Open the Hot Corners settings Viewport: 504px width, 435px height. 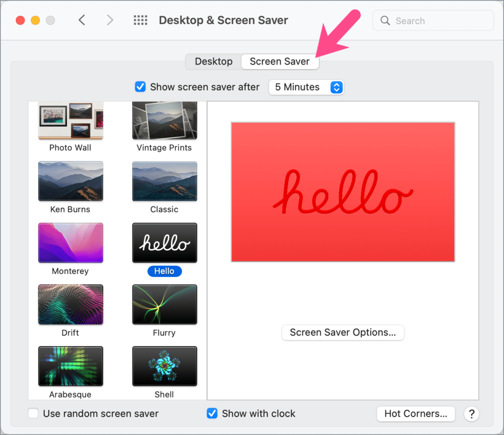click(x=415, y=414)
